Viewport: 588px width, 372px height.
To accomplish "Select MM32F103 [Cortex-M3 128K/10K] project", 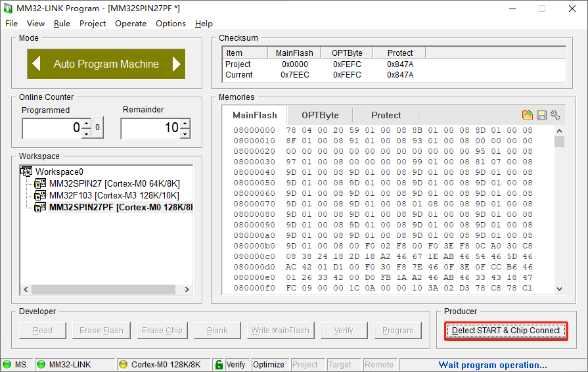I will 114,195.
